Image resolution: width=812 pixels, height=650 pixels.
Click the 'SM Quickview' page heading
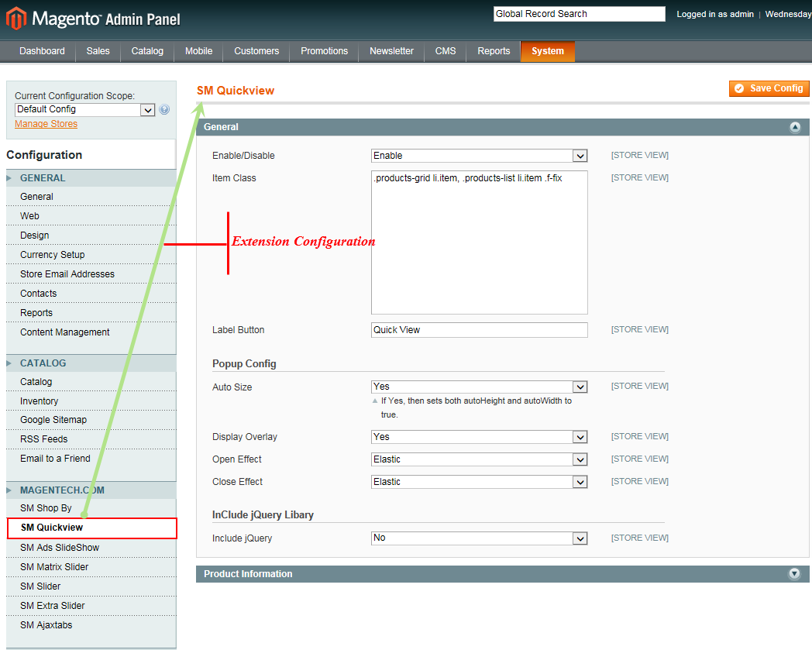click(235, 91)
